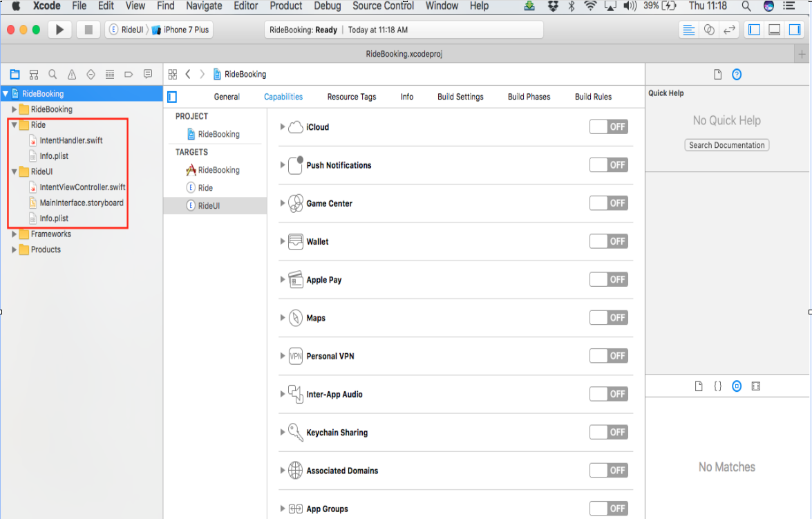The width and height of the screenshot is (812, 519).
Task: Show the Report navigator
Action: point(148,75)
